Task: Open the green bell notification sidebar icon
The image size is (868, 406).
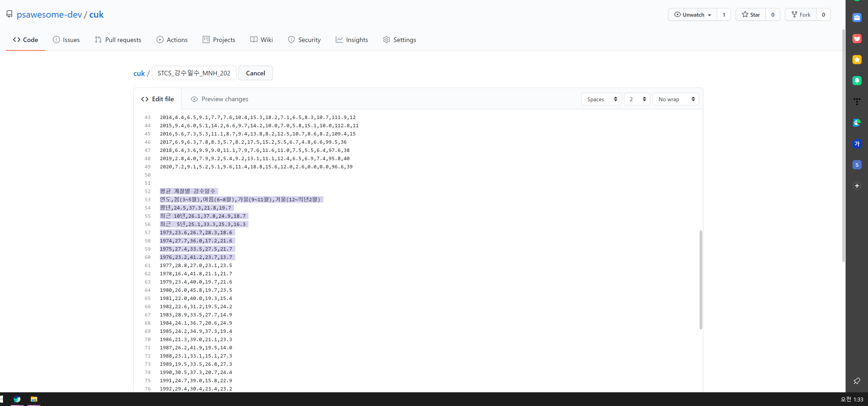Action: (x=857, y=81)
